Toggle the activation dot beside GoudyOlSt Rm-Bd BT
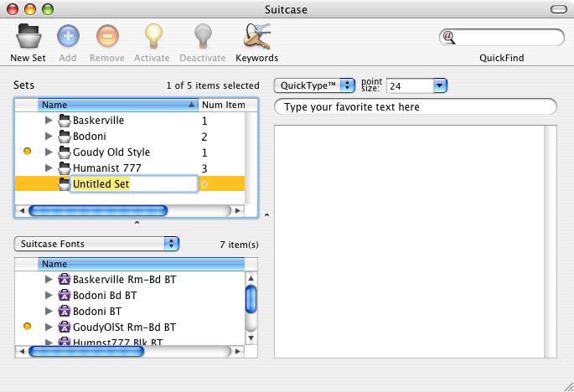This screenshot has height=392, width=574. click(x=27, y=326)
